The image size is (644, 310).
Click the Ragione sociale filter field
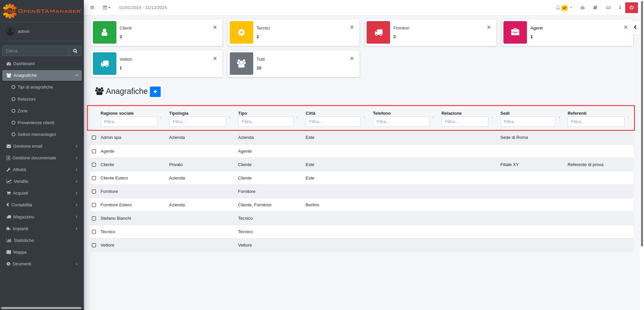(129, 122)
